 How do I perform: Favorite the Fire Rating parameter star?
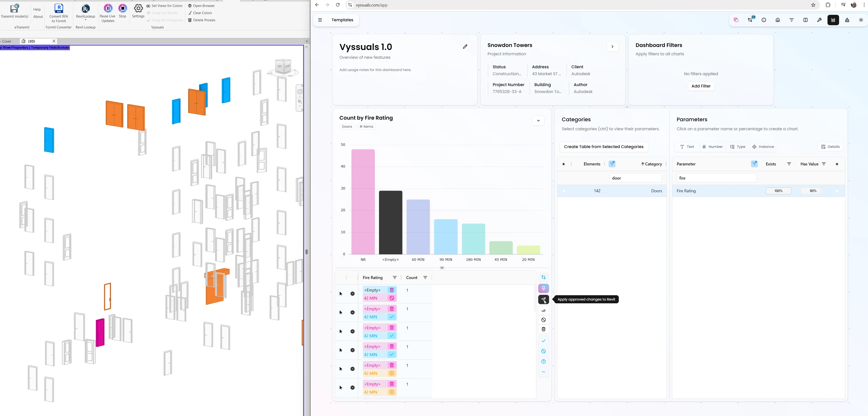(837, 191)
